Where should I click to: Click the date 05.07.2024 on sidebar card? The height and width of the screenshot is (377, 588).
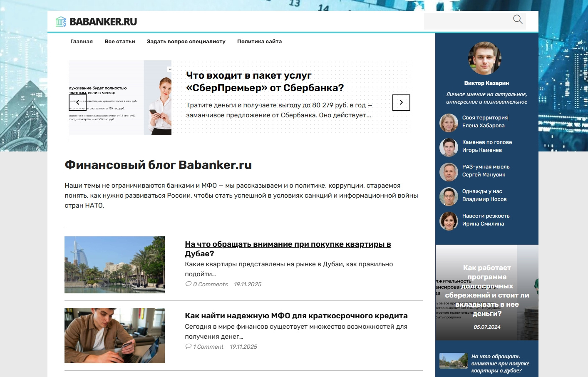pos(487,327)
